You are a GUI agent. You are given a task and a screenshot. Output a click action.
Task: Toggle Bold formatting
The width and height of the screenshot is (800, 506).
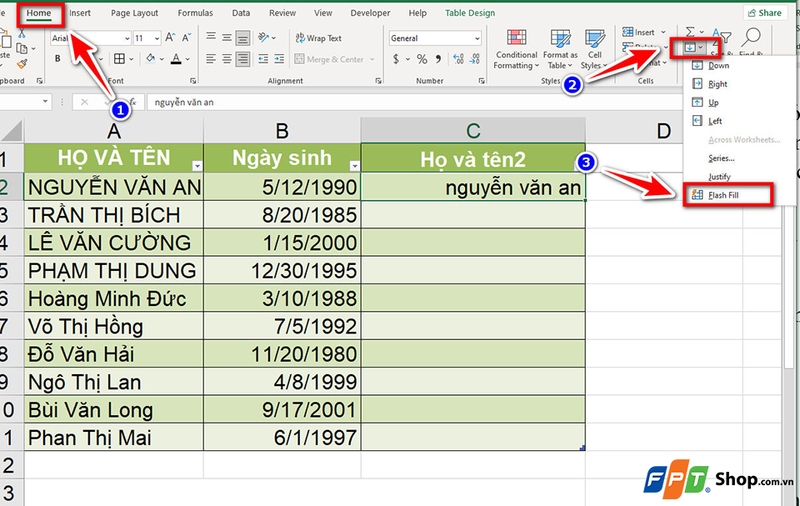(58, 59)
